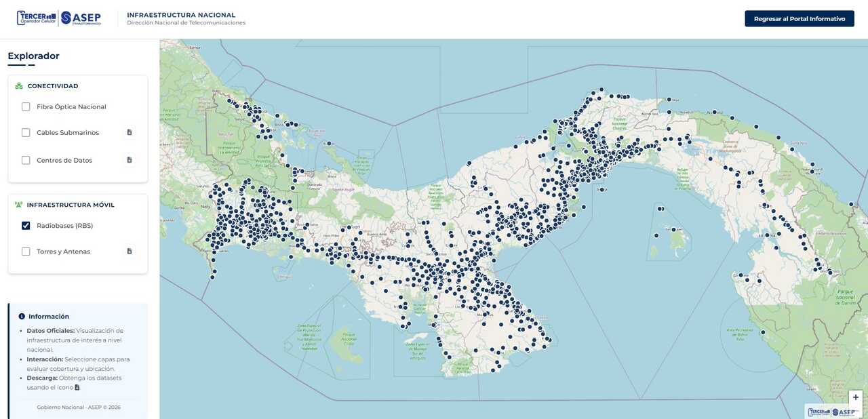
Task: Download the Cables Submarinos dataset file icon
Action: click(x=130, y=132)
